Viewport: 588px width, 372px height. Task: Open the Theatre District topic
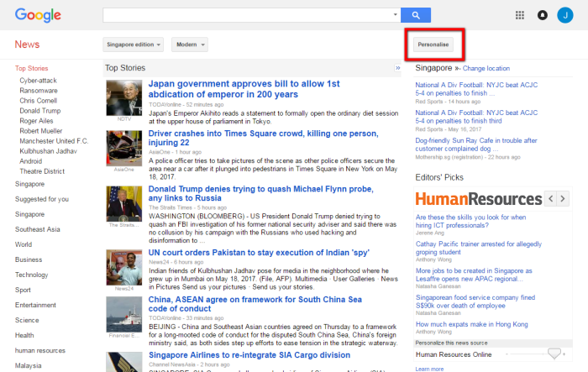point(42,171)
